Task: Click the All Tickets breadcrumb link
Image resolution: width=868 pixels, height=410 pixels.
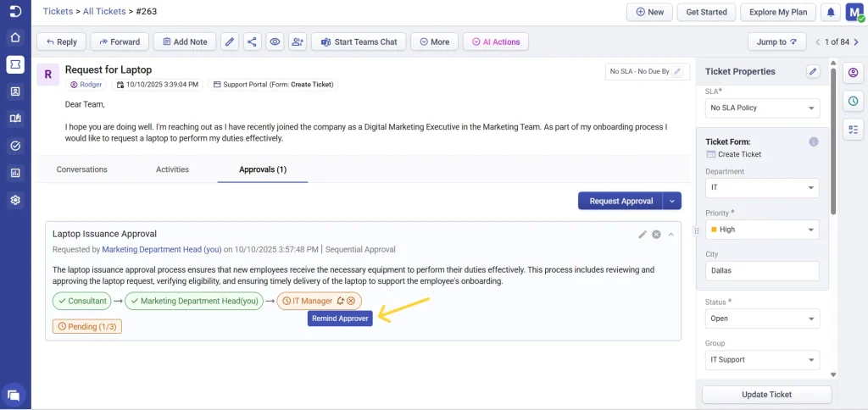Action: click(x=107, y=12)
